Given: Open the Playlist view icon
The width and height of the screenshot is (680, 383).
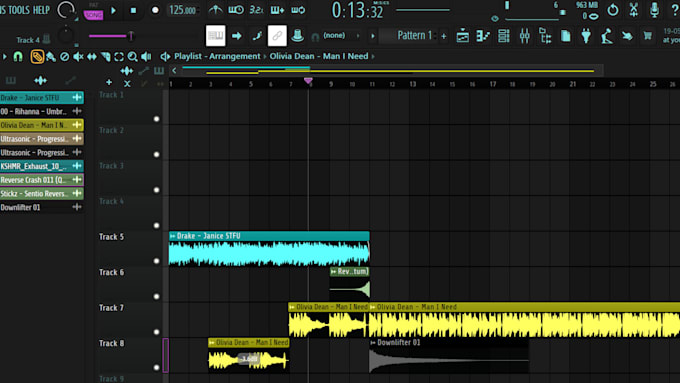Looking at the screenshot, I should click(x=462, y=36).
